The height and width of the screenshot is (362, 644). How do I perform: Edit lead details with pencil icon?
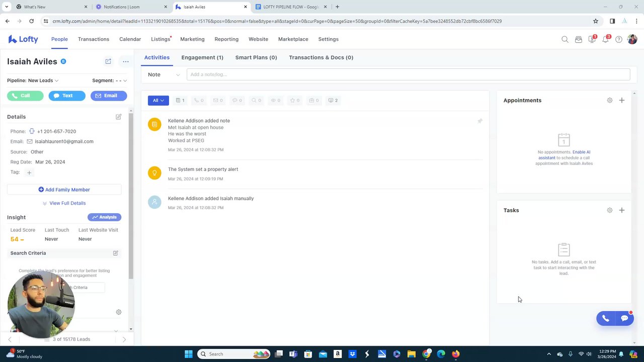point(119,117)
